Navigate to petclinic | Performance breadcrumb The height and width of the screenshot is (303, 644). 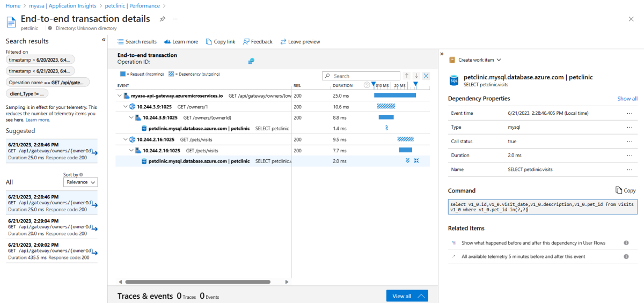point(132,6)
